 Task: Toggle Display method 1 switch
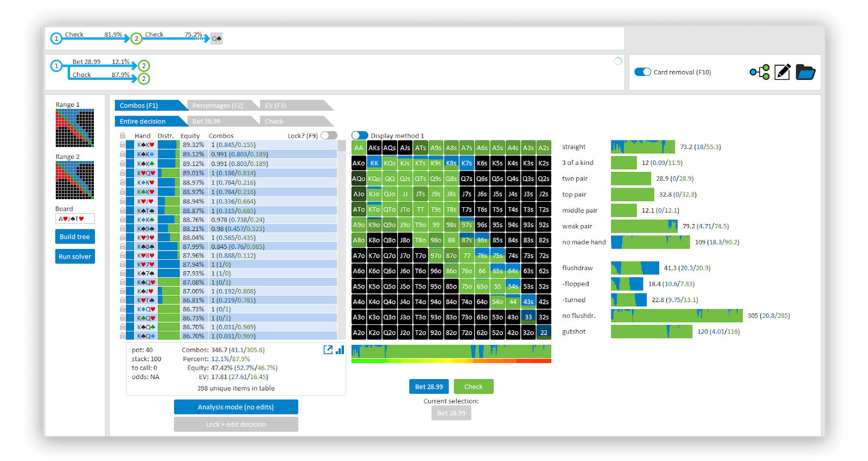[360, 136]
